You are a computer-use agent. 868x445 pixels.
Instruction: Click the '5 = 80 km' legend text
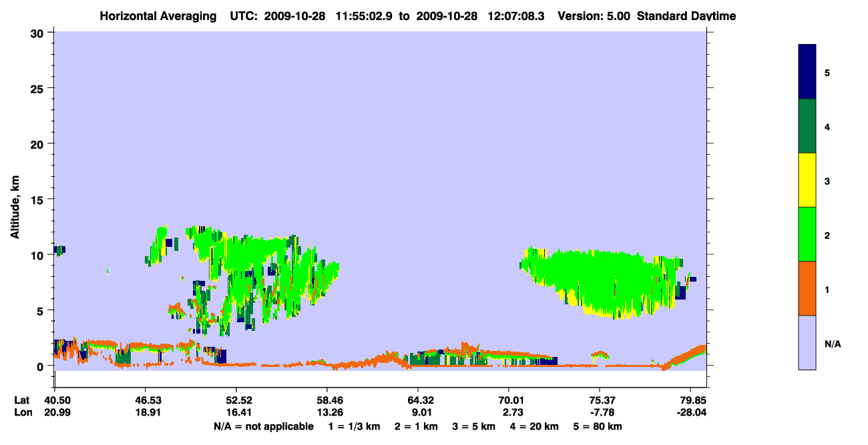pyautogui.click(x=598, y=426)
